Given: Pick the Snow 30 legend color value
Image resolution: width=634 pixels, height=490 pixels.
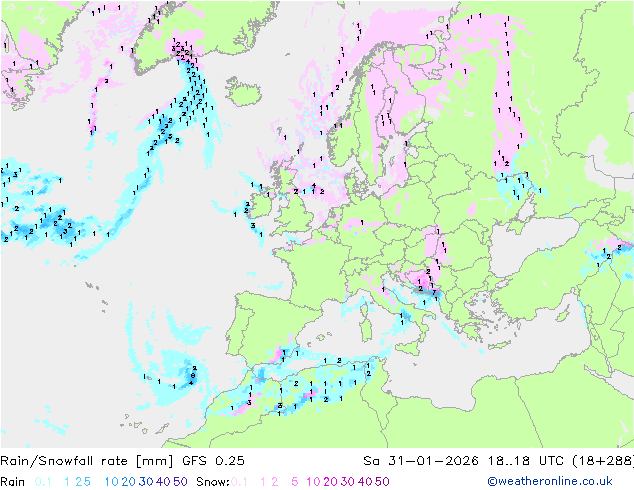Looking at the screenshot, I should click(348, 482).
